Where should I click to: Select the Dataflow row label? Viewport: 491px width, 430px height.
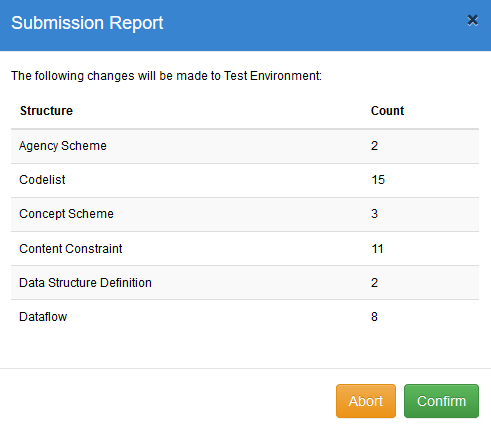[x=43, y=317]
